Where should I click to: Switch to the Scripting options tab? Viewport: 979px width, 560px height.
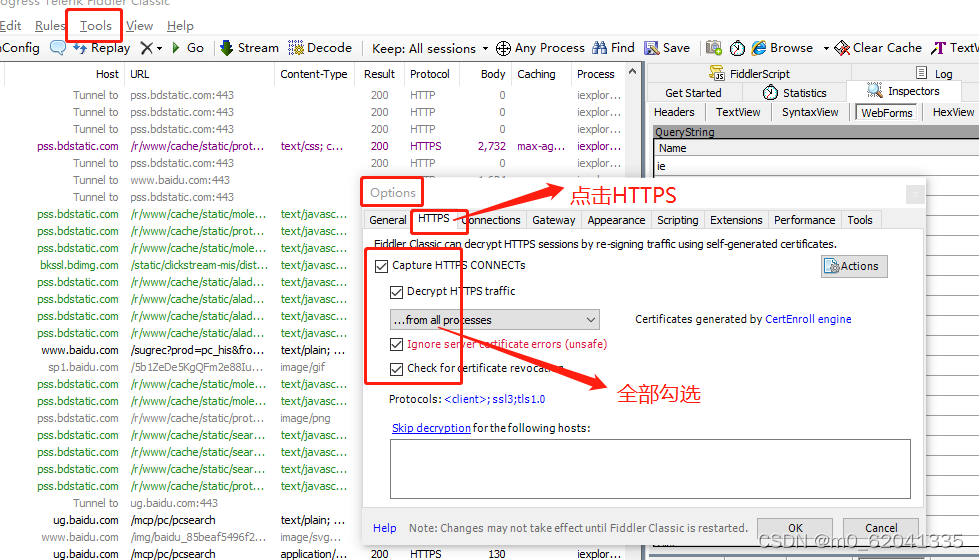(677, 220)
